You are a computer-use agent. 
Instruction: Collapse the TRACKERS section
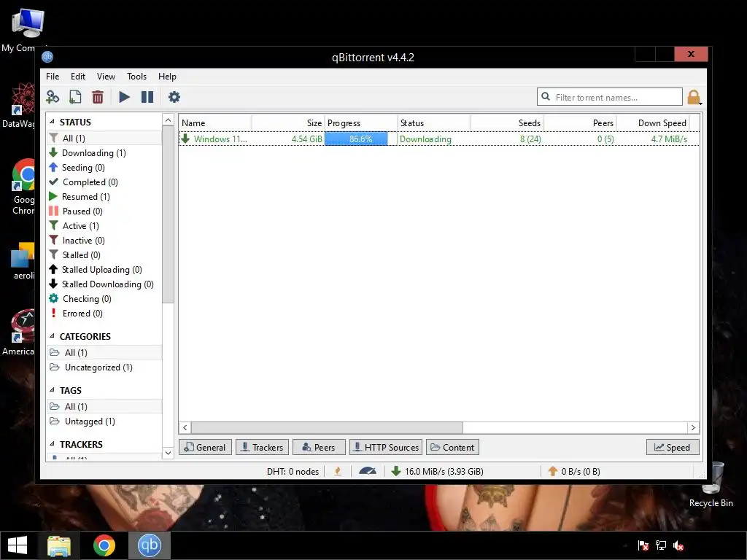[x=52, y=444]
